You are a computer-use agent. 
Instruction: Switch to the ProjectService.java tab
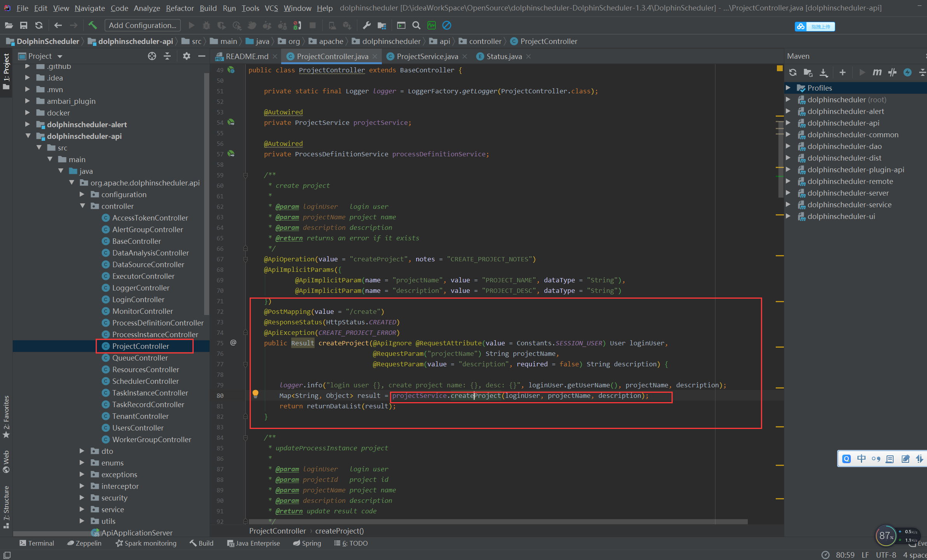427,56
